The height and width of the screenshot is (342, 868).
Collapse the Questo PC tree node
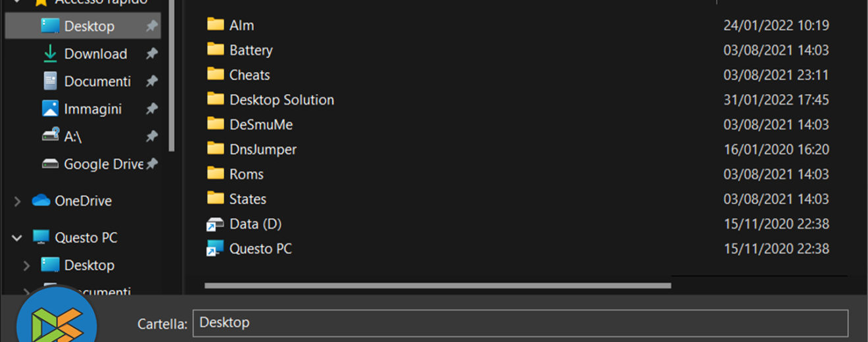pyautogui.click(x=18, y=238)
